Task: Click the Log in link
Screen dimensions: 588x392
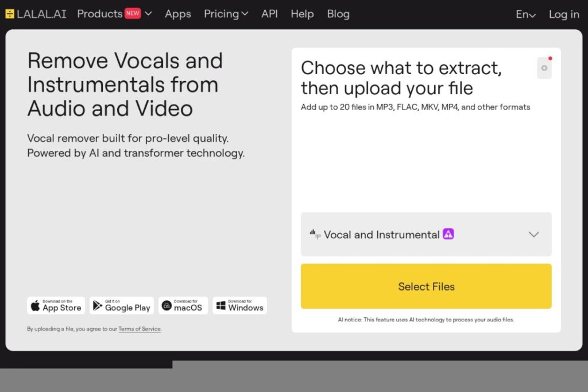Action: (x=564, y=14)
